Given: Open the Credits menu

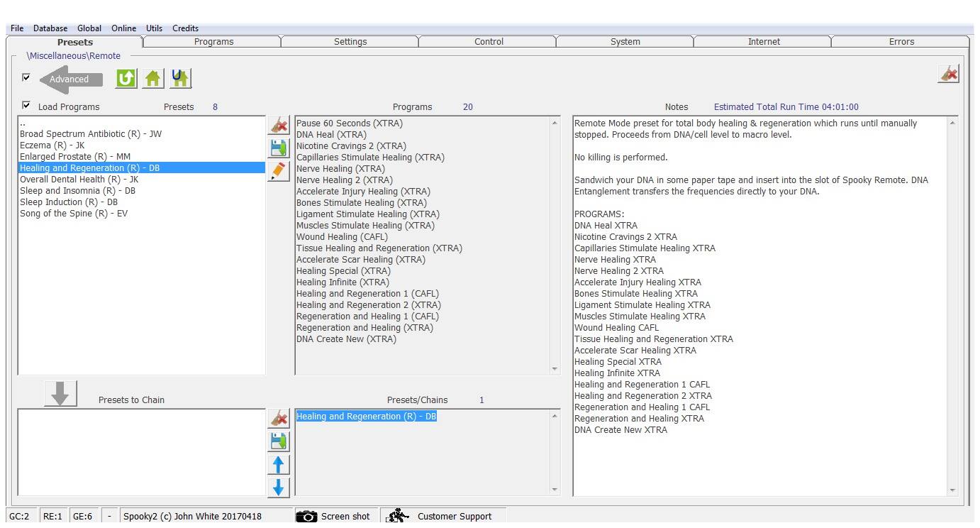Looking at the screenshot, I should [186, 28].
